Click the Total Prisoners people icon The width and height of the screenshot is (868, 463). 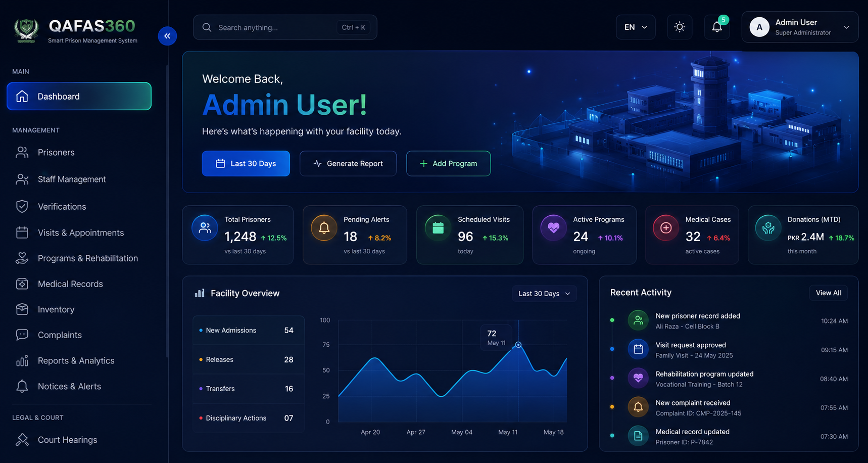pos(205,227)
